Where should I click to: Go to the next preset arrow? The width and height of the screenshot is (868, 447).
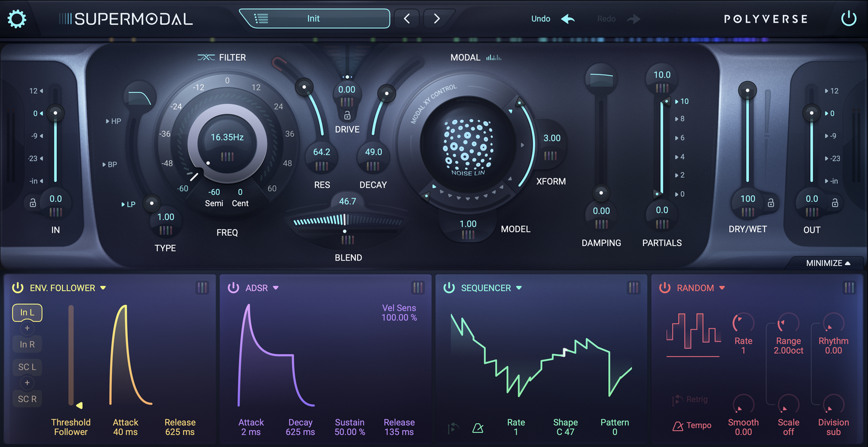tap(436, 19)
